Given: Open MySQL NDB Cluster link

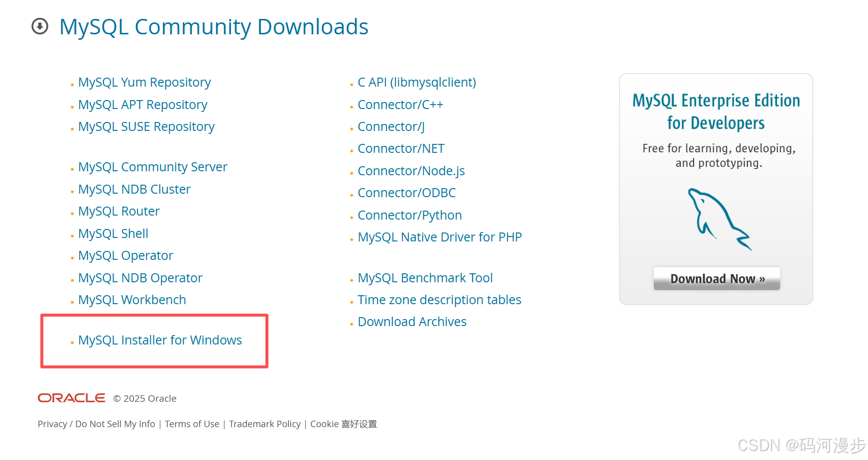Looking at the screenshot, I should coord(134,189).
